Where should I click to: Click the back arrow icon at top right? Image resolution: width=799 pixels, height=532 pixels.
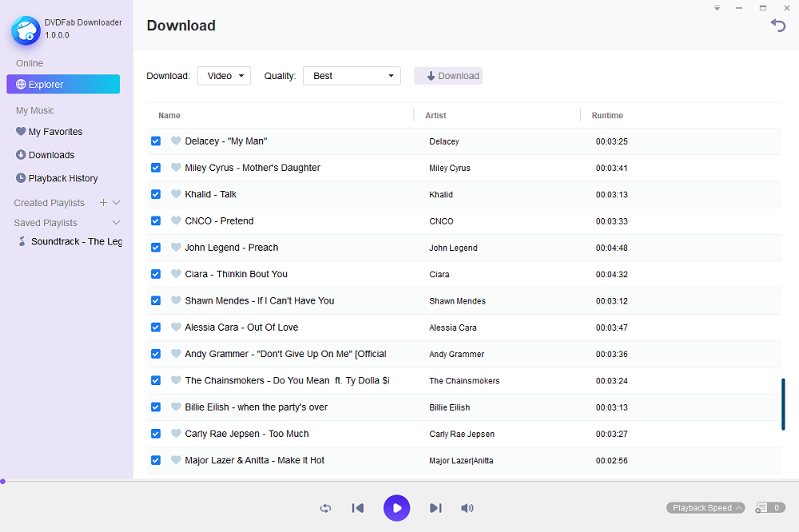pos(777,25)
